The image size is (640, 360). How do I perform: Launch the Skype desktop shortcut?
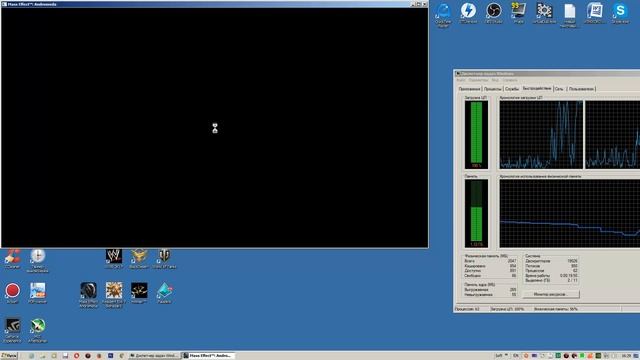tap(620, 13)
